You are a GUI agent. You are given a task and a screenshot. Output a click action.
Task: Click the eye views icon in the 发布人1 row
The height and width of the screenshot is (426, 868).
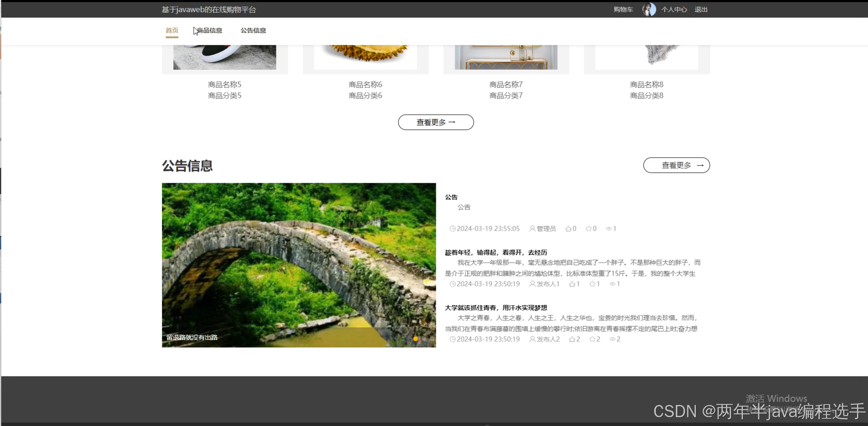[x=612, y=284]
